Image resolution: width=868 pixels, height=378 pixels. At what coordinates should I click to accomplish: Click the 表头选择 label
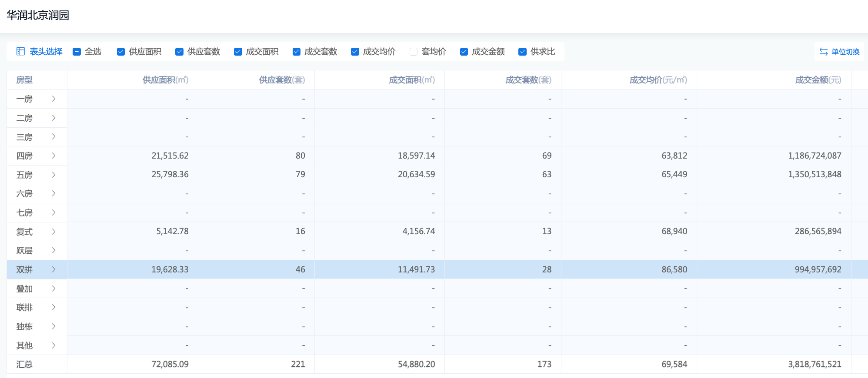(46, 52)
